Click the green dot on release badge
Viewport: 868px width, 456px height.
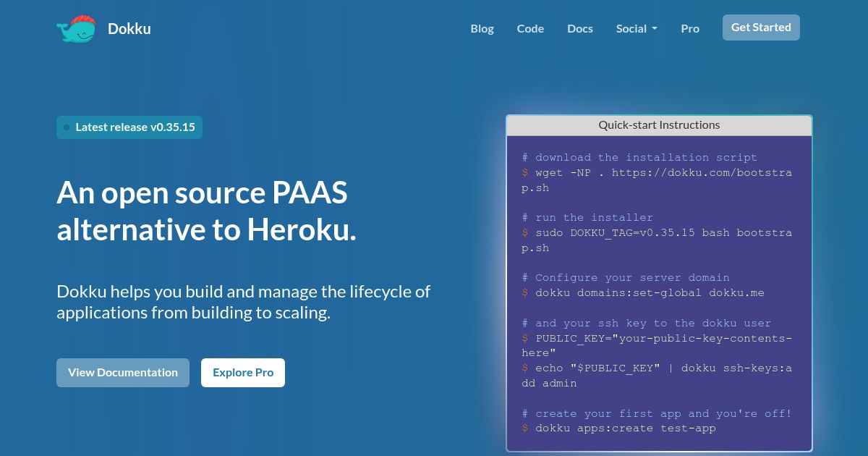pyautogui.click(x=67, y=127)
